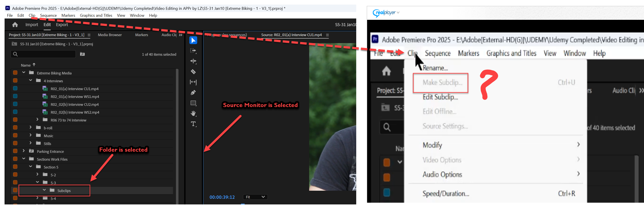Switch to the Media Browser tab
644x209 pixels.
[110, 35]
